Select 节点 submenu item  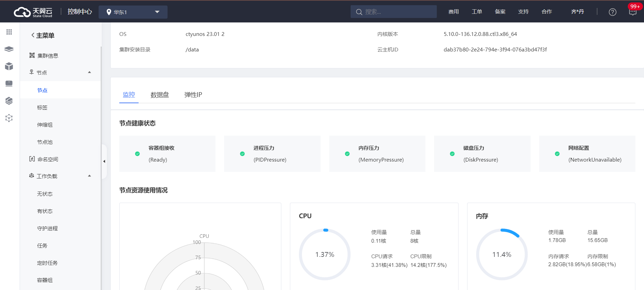tap(60, 90)
